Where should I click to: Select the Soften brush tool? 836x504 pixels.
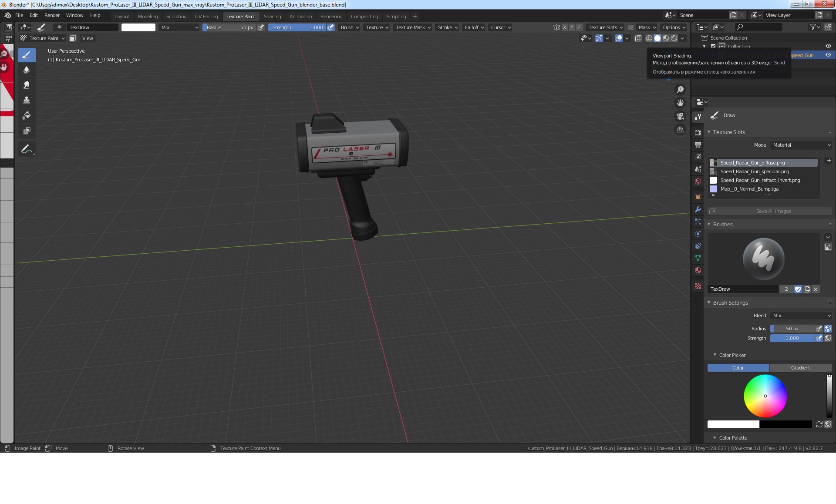[x=27, y=70]
